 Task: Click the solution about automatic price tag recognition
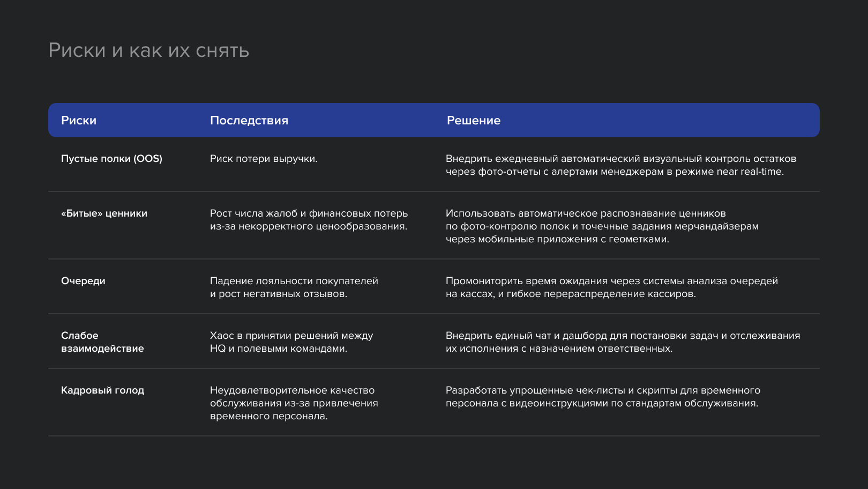pyautogui.click(x=602, y=226)
